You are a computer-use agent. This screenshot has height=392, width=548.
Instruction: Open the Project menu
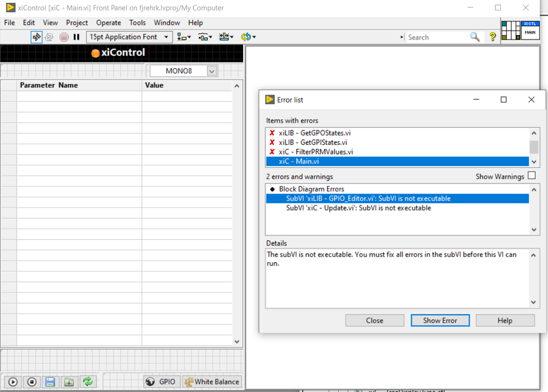[x=77, y=22]
